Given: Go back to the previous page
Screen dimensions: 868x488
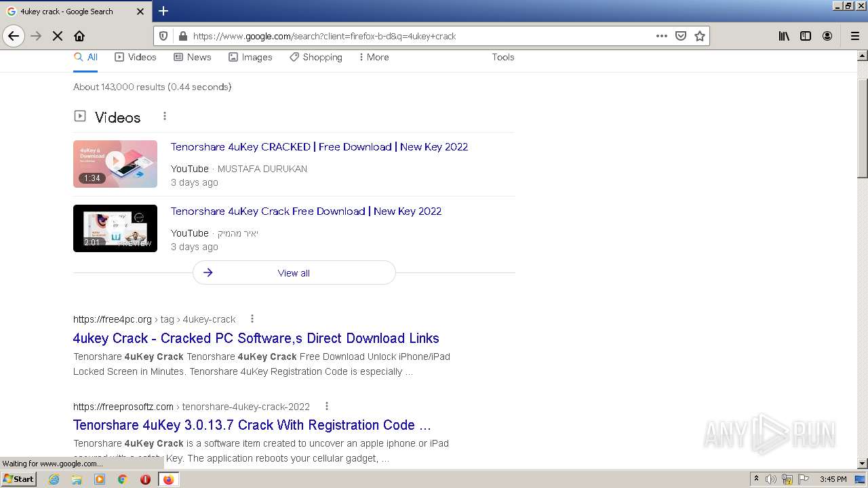Looking at the screenshot, I should (14, 36).
